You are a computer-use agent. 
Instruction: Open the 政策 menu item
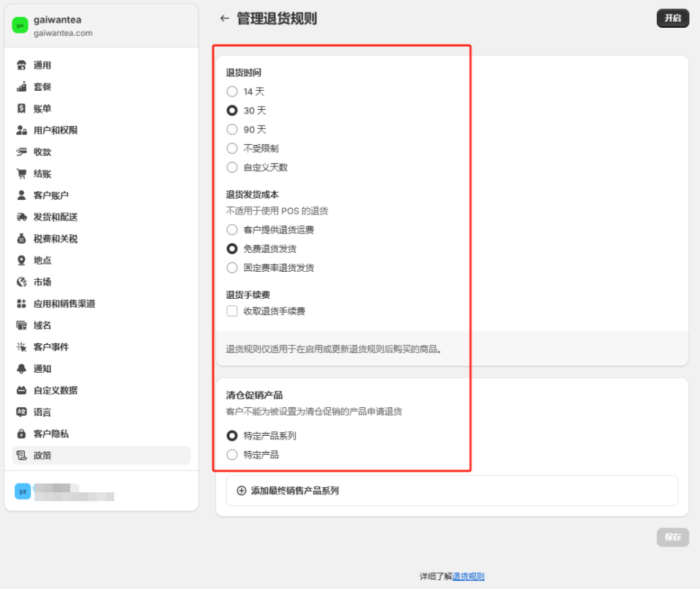[21, 455]
